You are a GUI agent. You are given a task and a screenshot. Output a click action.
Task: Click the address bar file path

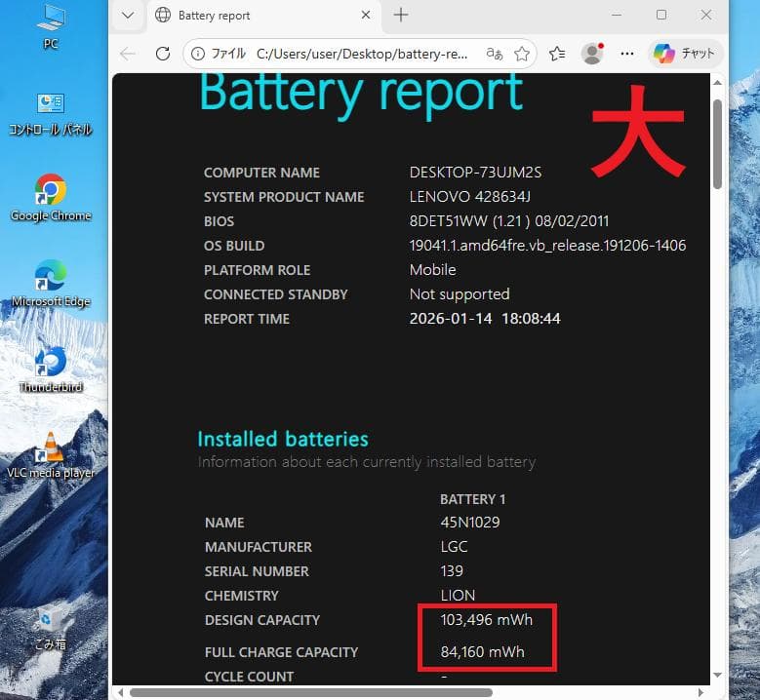point(362,54)
